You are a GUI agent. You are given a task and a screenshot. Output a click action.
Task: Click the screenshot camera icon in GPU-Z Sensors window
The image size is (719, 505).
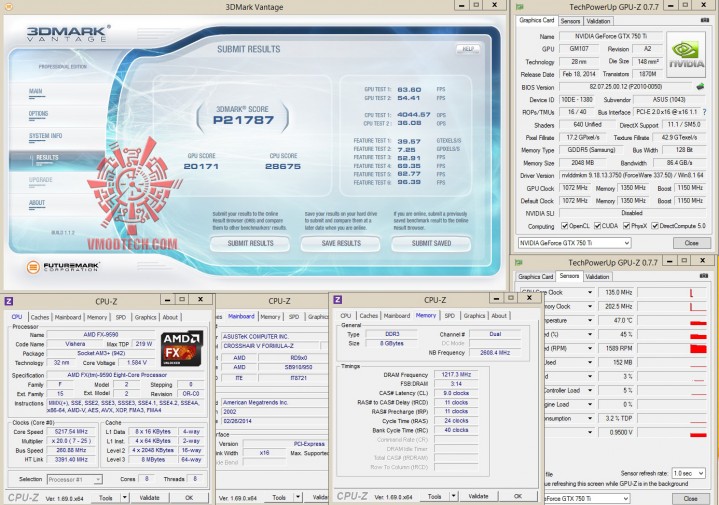point(704,276)
